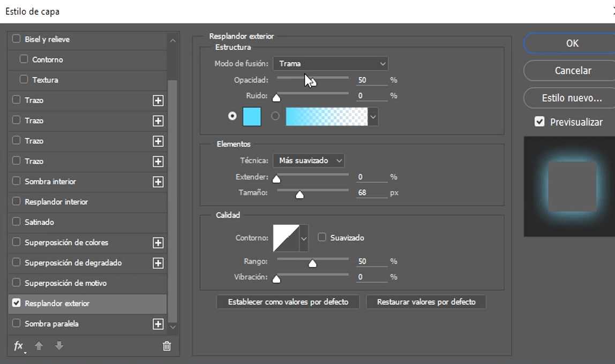Click the Vibración slider handle

pos(276,279)
